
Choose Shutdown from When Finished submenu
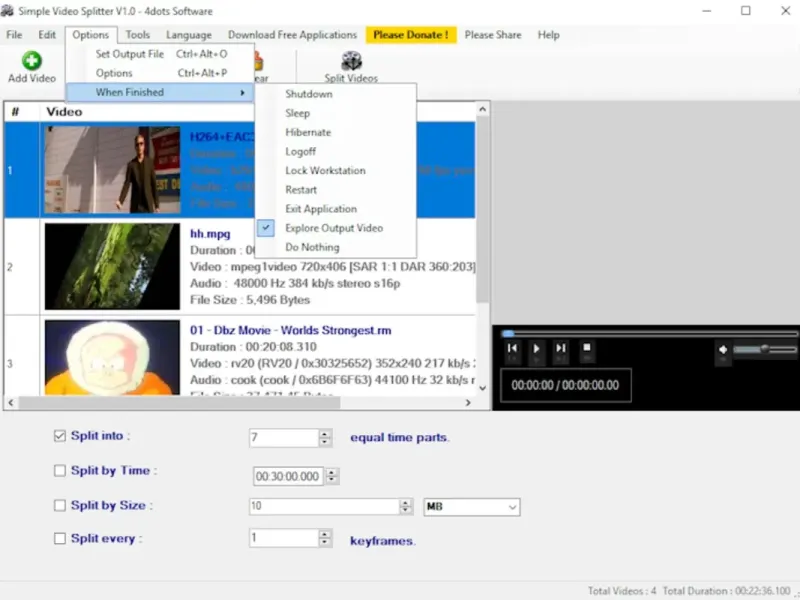click(x=309, y=94)
